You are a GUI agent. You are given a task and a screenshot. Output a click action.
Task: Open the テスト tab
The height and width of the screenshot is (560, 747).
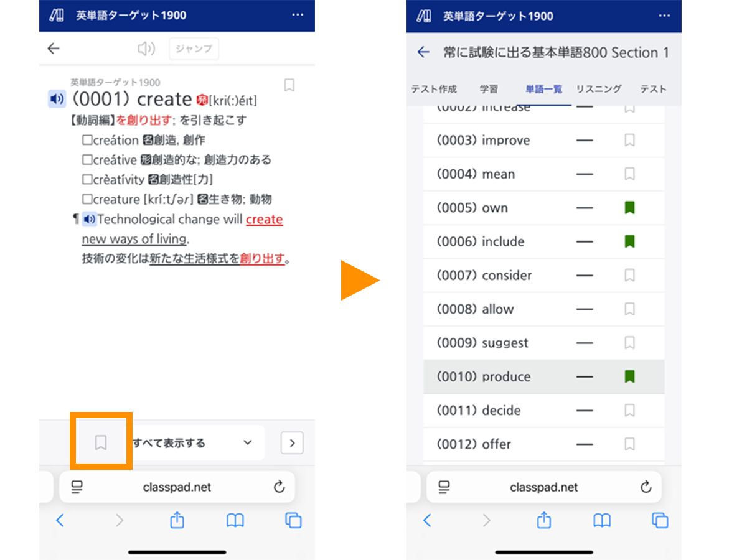coord(653,89)
